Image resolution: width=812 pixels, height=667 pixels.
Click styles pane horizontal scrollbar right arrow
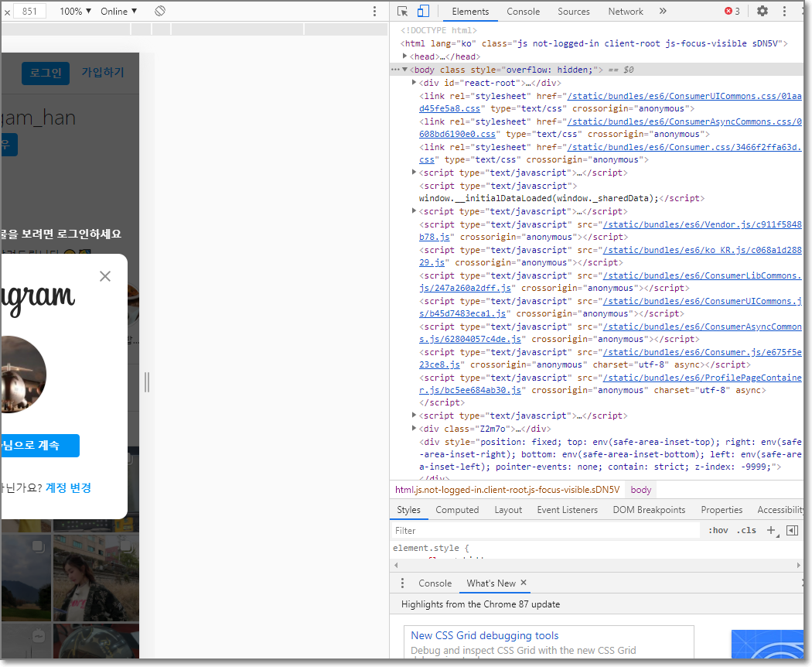(x=799, y=565)
